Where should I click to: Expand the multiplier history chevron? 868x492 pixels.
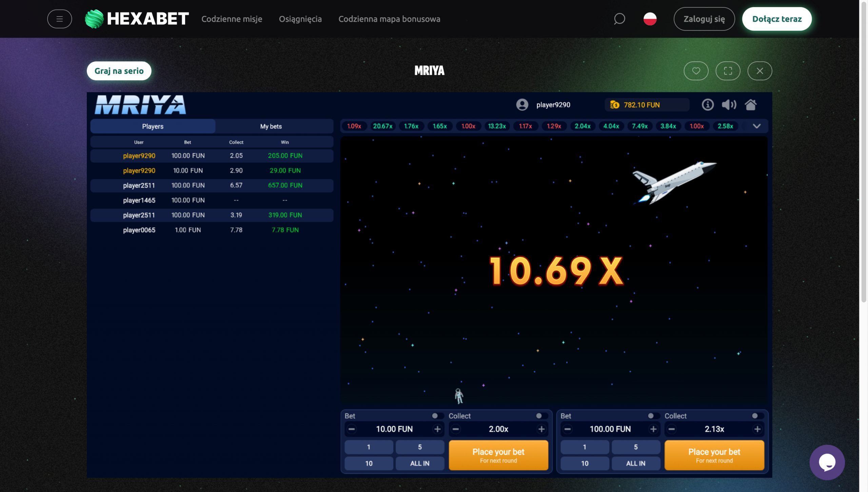[x=756, y=126]
